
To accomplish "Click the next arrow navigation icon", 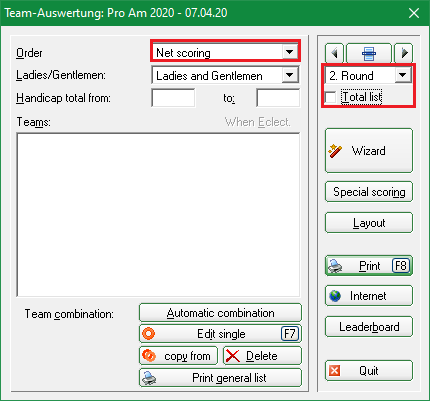I will [404, 53].
